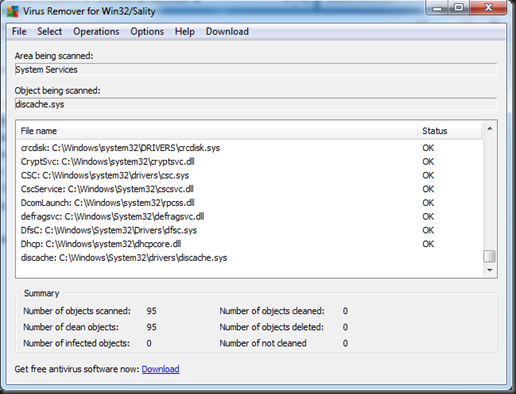Select the dhcpcore.dll row
This screenshot has height=394, width=516.
(250, 244)
